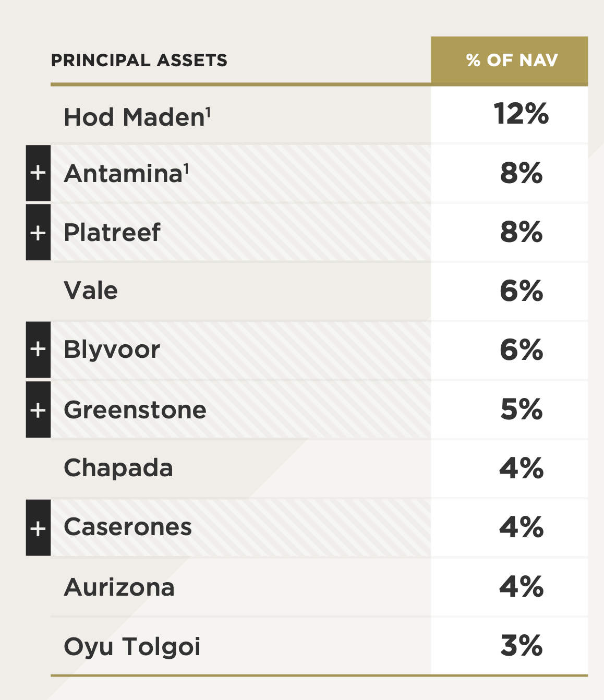Open the Oyu Tolgoi asset row
The image size is (604, 700).
131,647
